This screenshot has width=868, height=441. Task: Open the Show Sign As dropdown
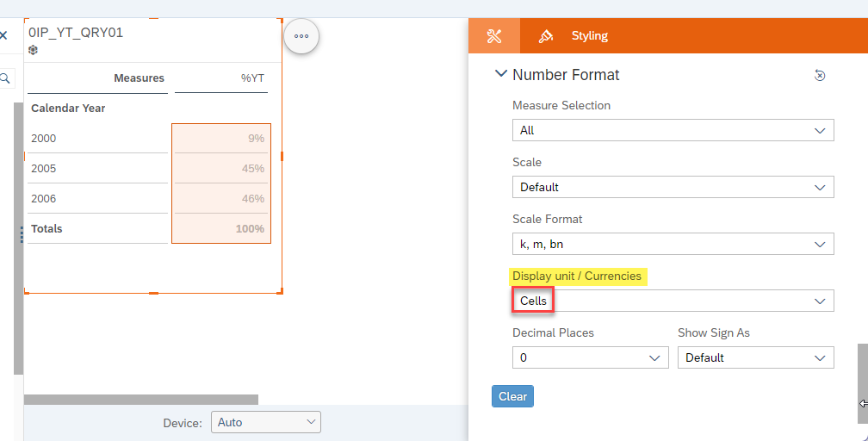756,358
